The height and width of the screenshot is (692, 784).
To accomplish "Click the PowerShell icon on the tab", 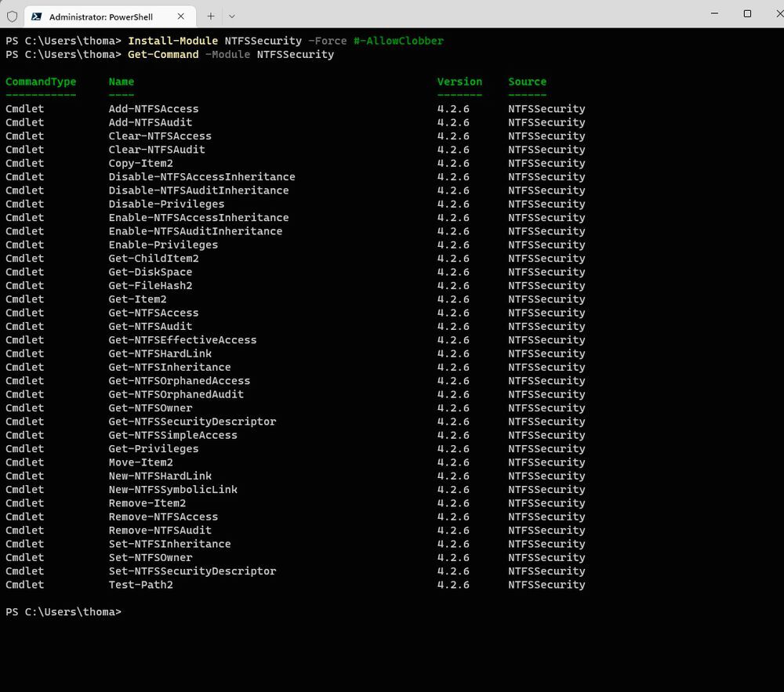I will (x=37, y=16).
